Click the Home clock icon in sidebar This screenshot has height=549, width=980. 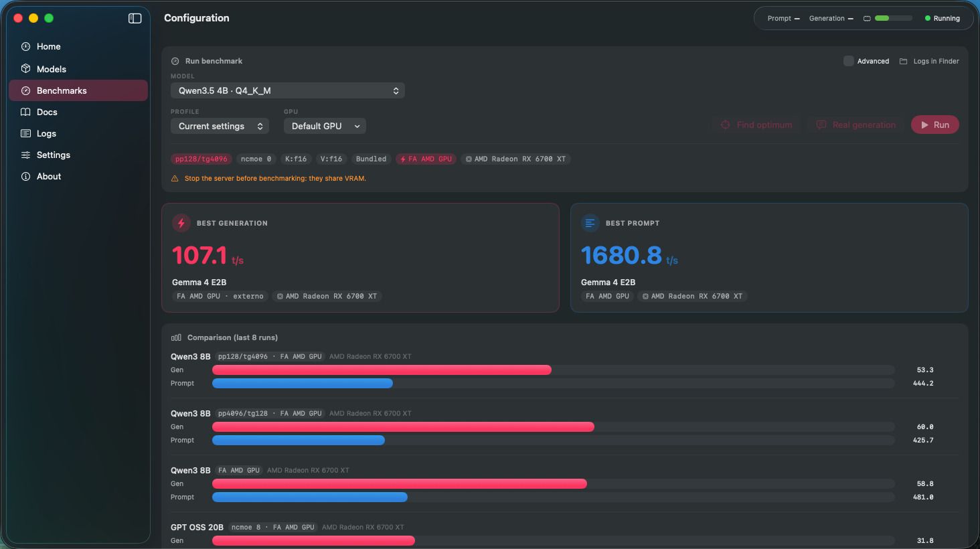25,46
